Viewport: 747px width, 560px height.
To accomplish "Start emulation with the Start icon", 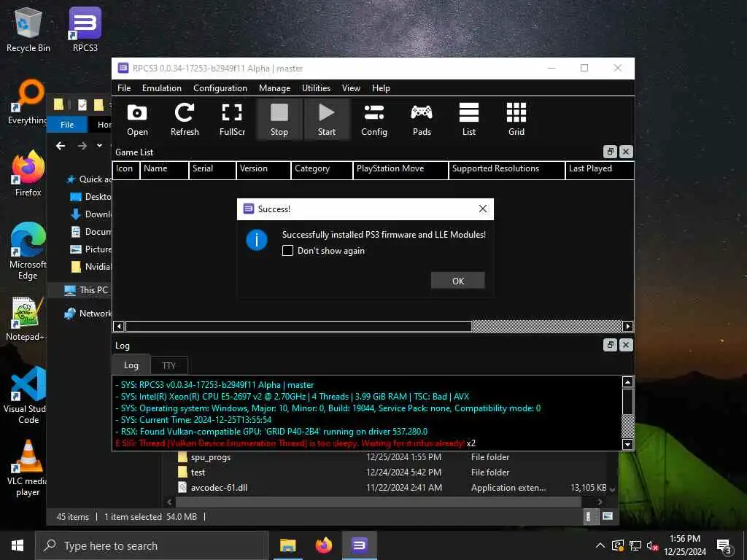I will tap(327, 119).
